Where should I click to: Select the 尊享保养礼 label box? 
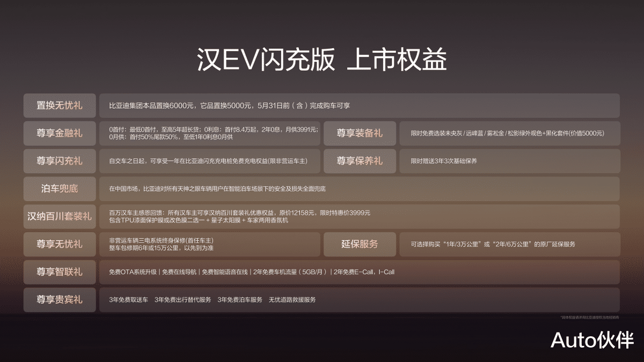click(360, 161)
